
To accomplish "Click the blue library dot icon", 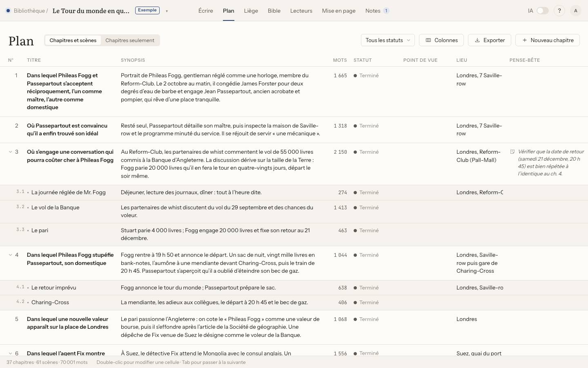I will click(8, 11).
